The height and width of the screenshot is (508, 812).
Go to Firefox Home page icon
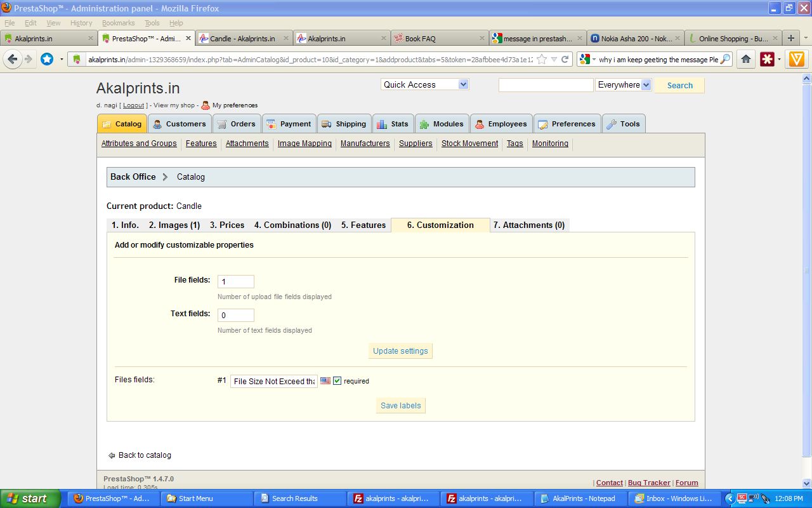click(746, 59)
